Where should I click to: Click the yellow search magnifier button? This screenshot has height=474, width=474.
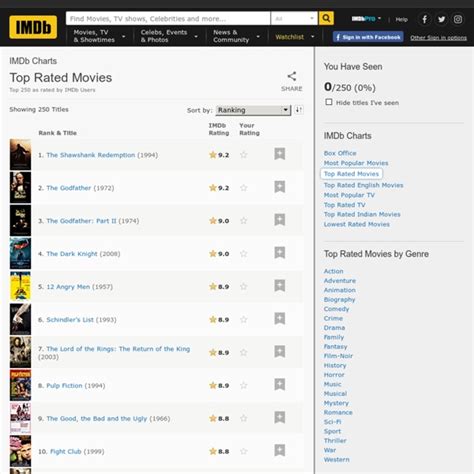pos(326,18)
